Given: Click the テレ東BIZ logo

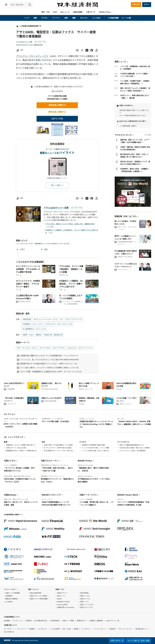Looking at the screenshot, I should [x=41, y=564].
